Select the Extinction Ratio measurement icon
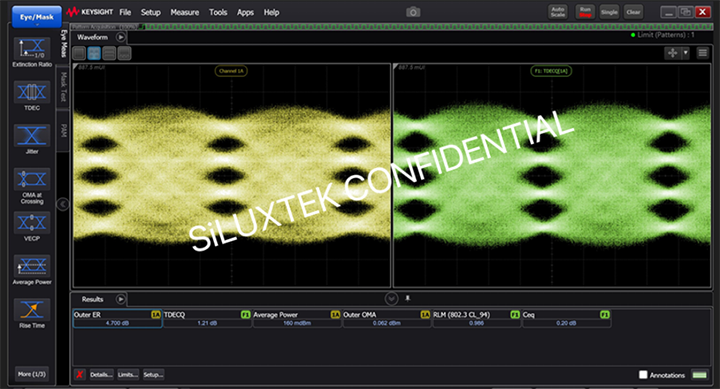Image resolution: width=720 pixels, height=389 pixels. [32, 49]
